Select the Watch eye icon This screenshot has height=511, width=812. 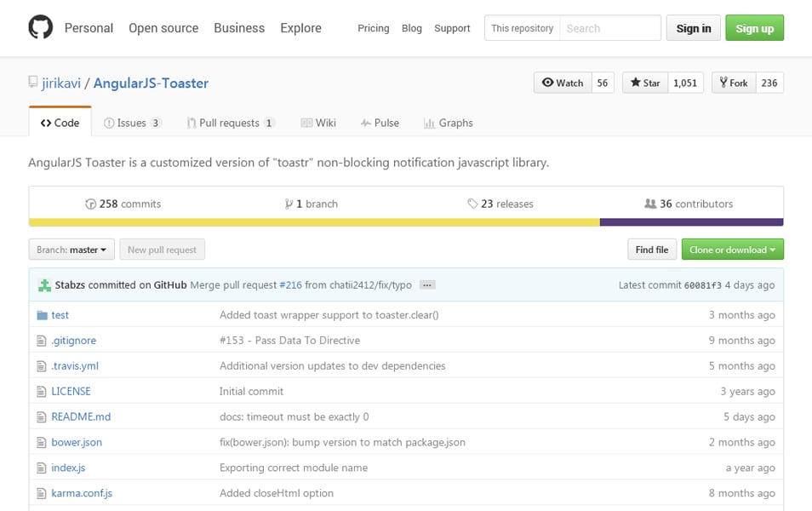pyautogui.click(x=547, y=83)
